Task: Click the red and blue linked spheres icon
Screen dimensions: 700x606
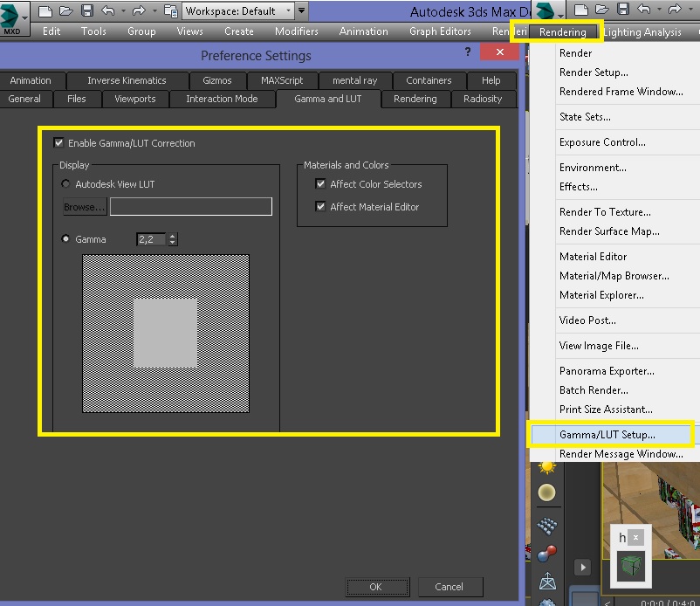Action: pyautogui.click(x=547, y=554)
